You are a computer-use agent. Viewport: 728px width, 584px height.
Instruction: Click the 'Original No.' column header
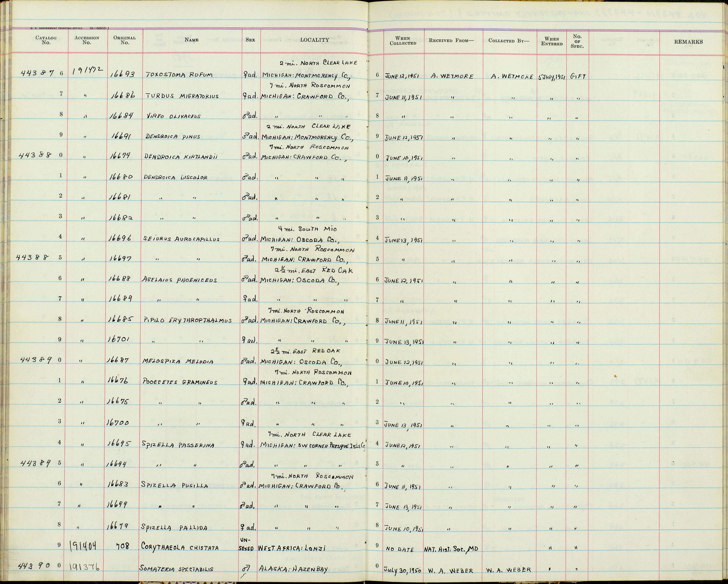click(125, 40)
